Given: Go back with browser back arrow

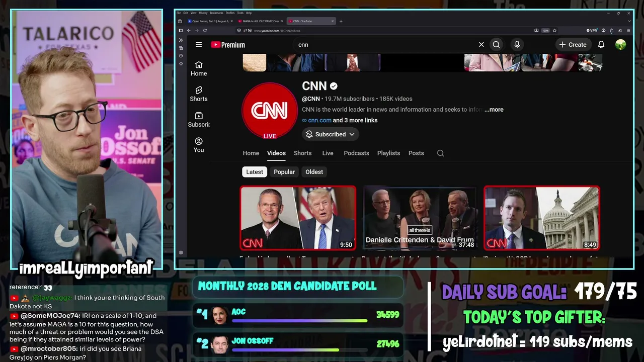Looking at the screenshot, I should (x=189, y=31).
